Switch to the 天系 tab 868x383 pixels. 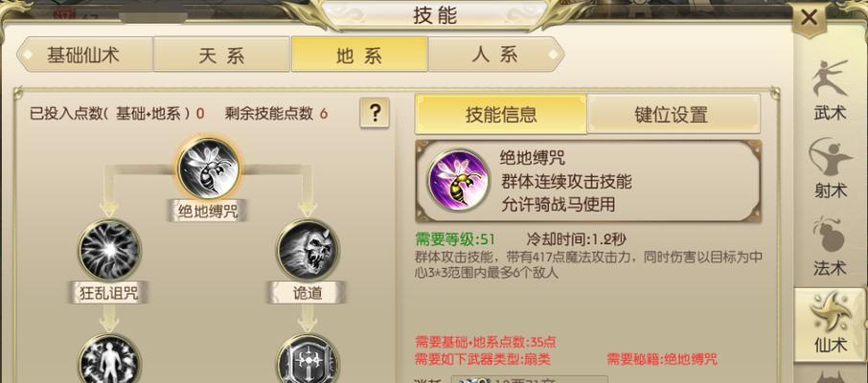[221, 55]
